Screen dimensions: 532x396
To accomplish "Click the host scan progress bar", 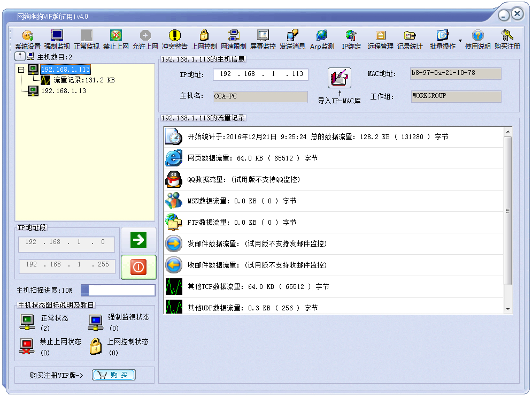I will pos(119,290).
